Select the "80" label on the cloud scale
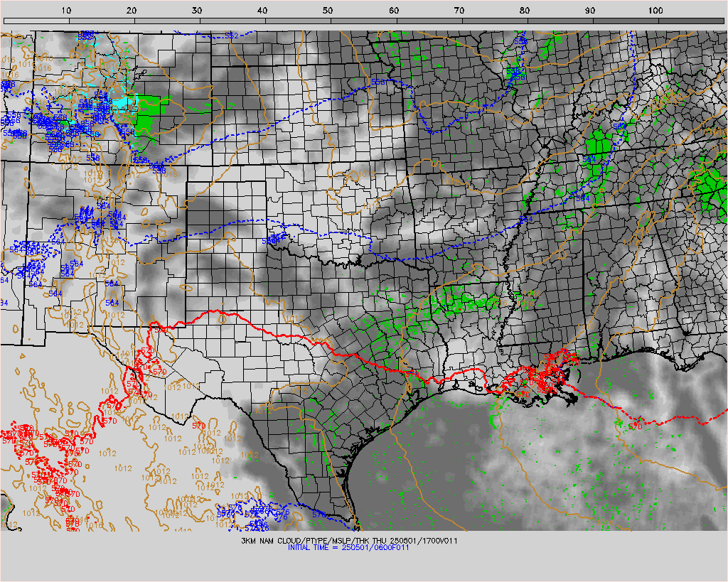The width and height of the screenshot is (728, 582). click(525, 10)
